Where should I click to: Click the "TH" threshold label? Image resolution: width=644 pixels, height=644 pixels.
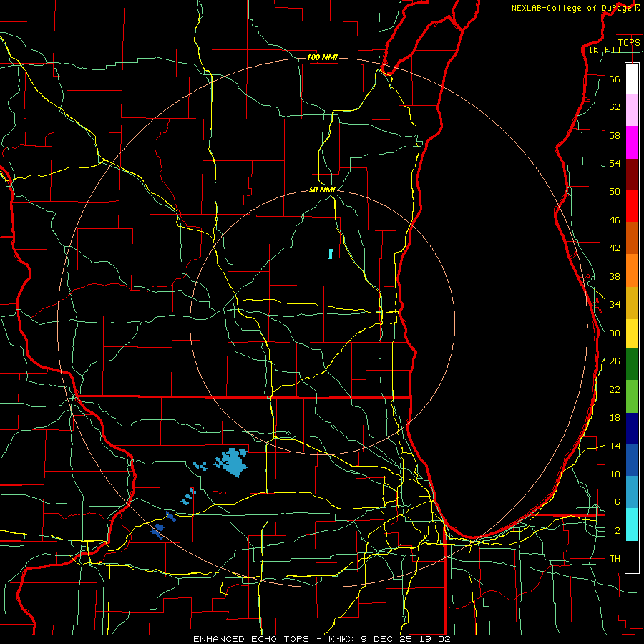click(615, 558)
